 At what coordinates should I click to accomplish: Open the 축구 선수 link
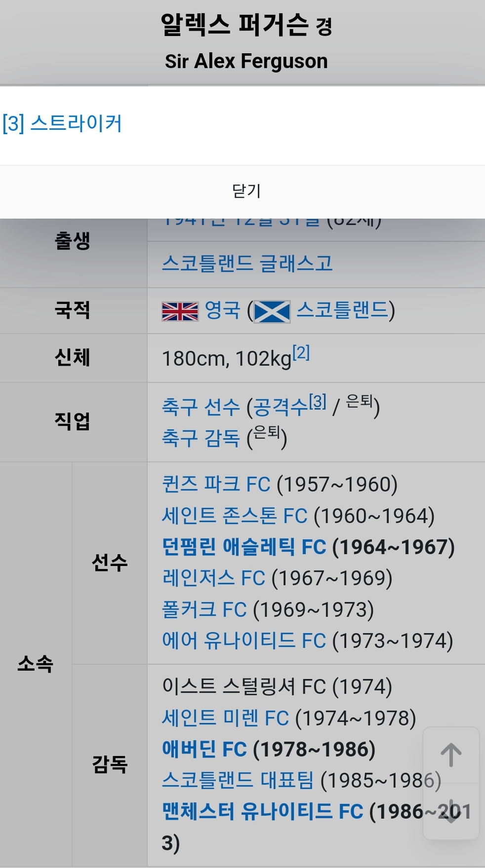201,407
